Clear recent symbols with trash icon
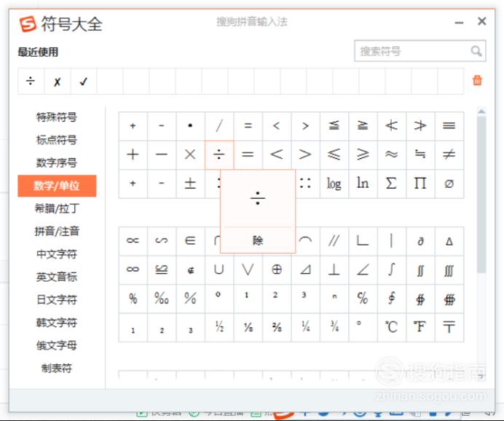This screenshot has height=421, width=504. tap(477, 80)
